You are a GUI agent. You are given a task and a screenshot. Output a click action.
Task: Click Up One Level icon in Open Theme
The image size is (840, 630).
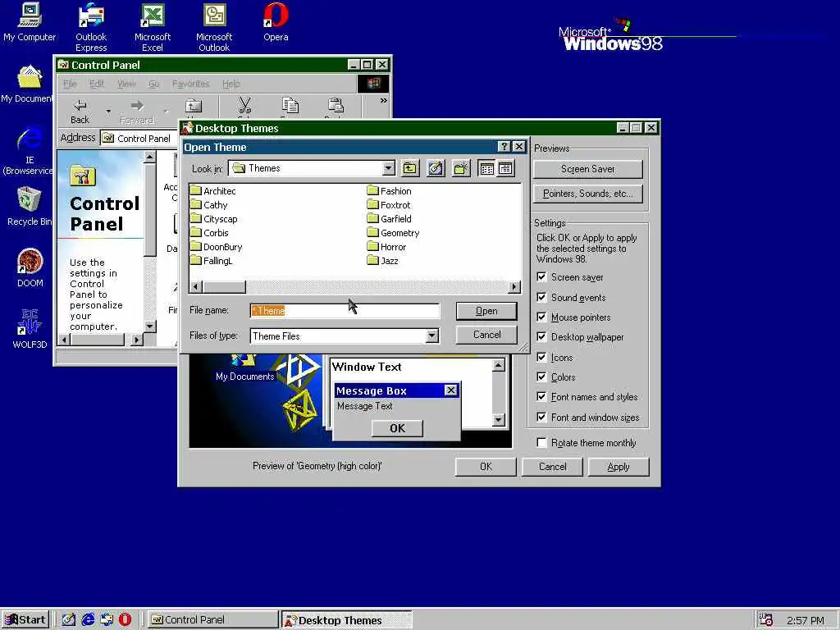(x=410, y=168)
